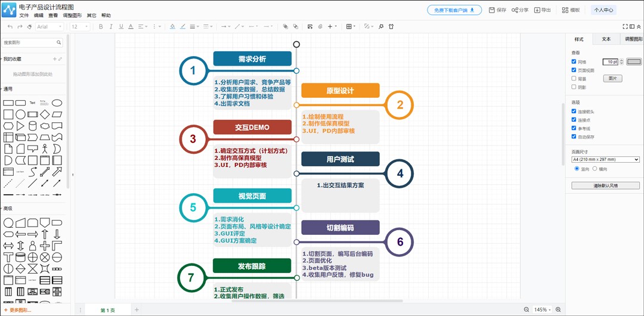Screen dimensions: 644x316
Task: Add a new favorite with plus icon
Action: point(55,59)
